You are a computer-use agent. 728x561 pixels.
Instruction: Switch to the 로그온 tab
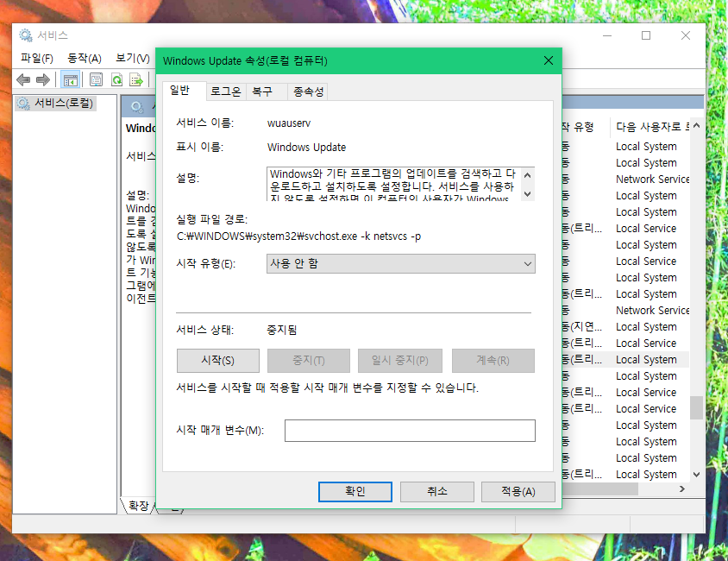click(x=226, y=91)
